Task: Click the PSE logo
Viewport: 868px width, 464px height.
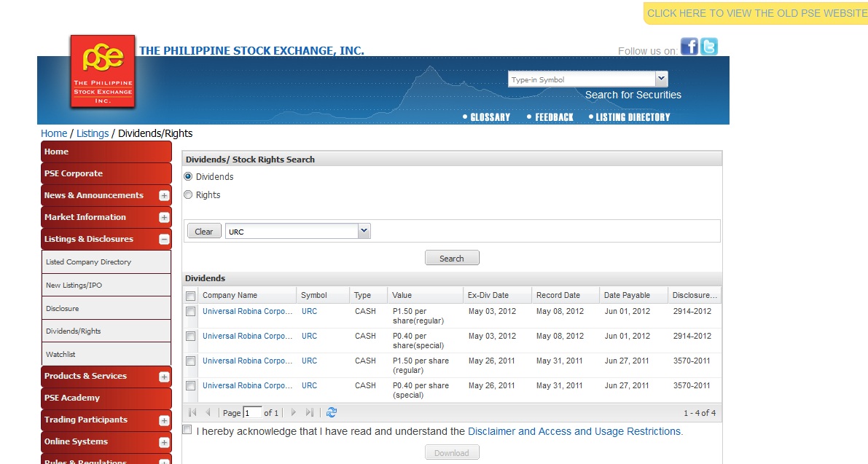Action: [x=103, y=71]
